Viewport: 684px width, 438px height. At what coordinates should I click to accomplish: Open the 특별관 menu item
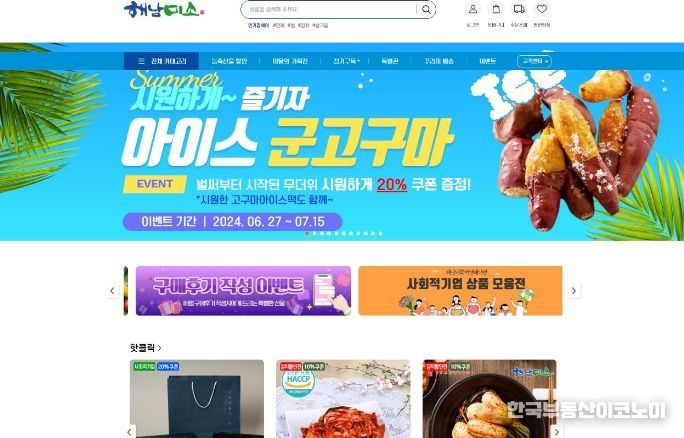pos(390,61)
